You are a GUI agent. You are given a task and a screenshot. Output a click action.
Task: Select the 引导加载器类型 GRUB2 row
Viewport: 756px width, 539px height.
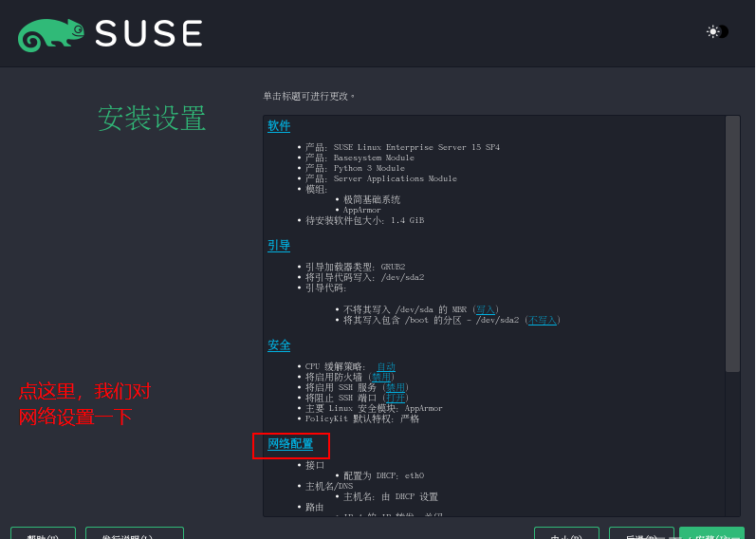point(355,267)
